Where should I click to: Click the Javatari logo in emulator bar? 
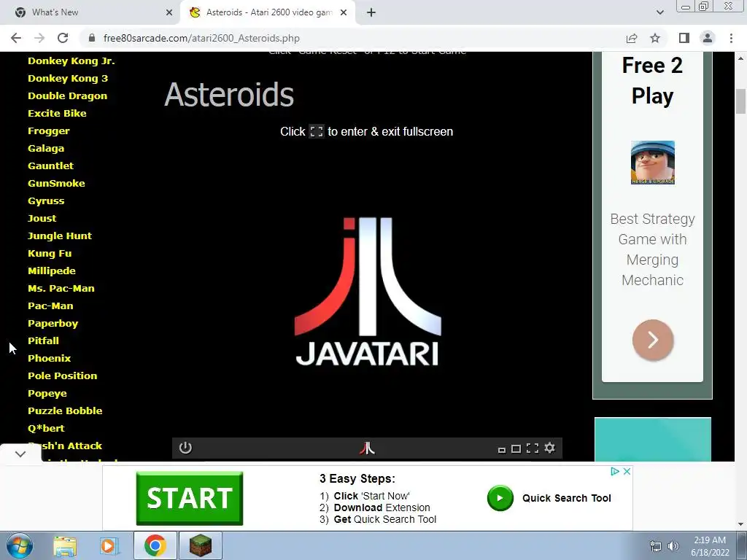[367, 448]
